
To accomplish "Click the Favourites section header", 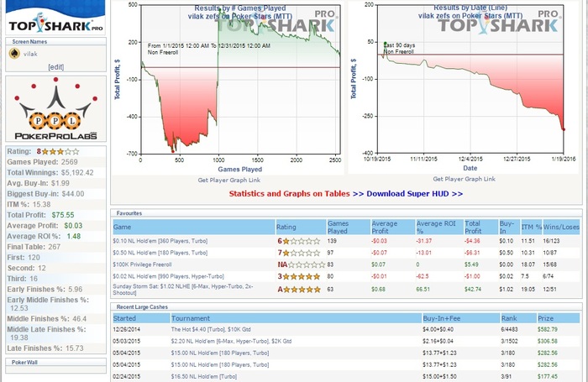I will point(129,213).
